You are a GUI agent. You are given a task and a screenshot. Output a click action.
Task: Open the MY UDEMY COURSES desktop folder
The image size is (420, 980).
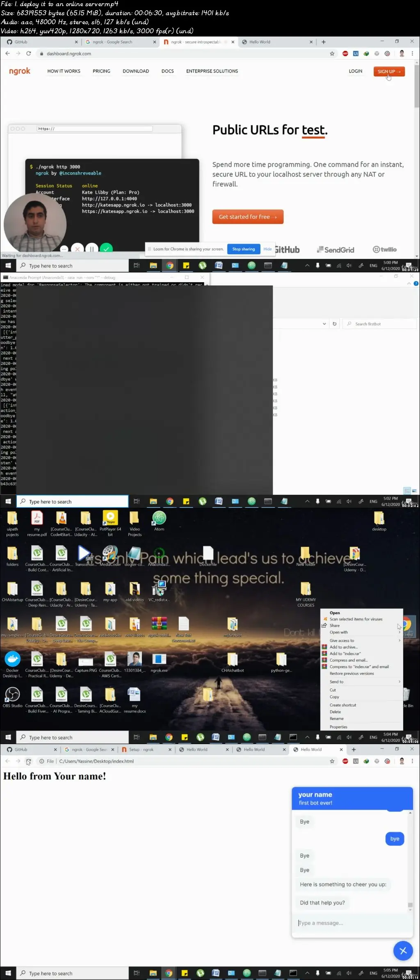point(306,594)
